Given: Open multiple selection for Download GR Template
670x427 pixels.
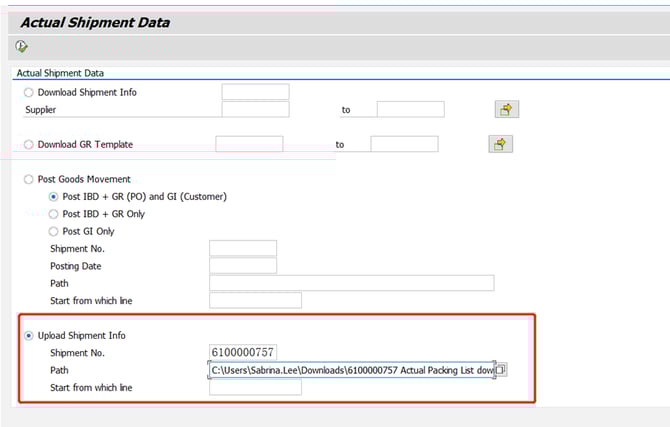Looking at the screenshot, I should [x=500, y=144].
